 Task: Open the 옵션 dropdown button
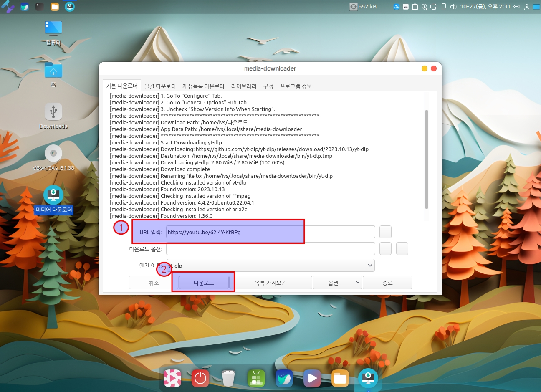337,283
